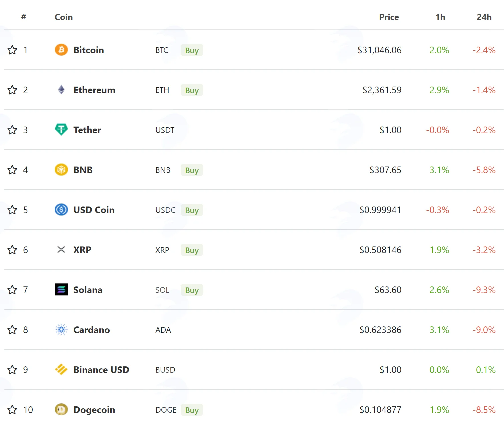The width and height of the screenshot is (504, 429).
Task: Click the Tether green logo icon
Action: 61,130
